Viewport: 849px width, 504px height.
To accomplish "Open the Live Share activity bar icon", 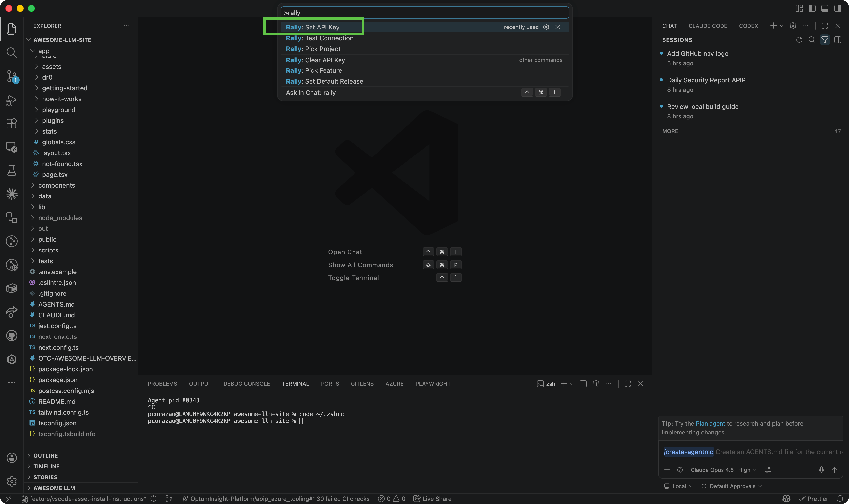I will tap(12, 312).
